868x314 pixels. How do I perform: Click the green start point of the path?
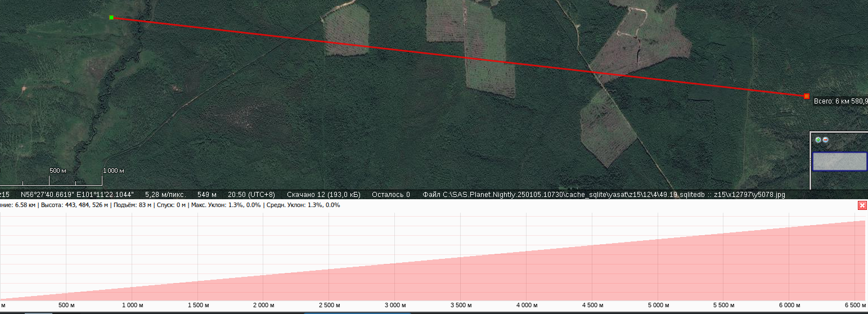(111, 17)
